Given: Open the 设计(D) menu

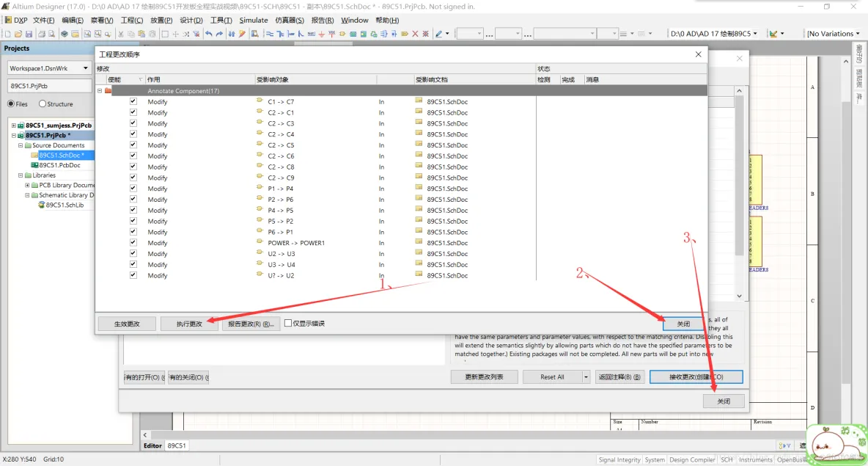Looking at the screenshot, I should point(191,20).
